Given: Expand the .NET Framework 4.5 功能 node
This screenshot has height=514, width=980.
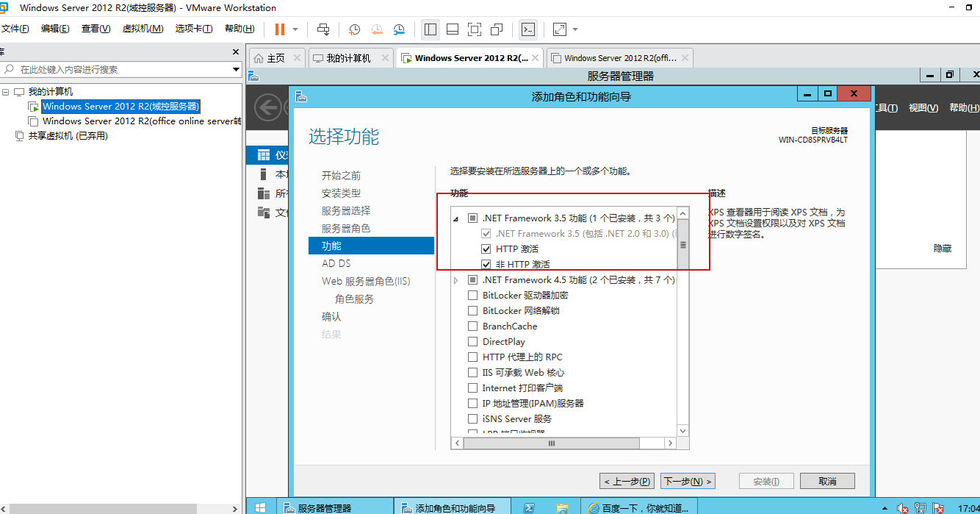Looking at the screenshot, I should click(455, 280).
